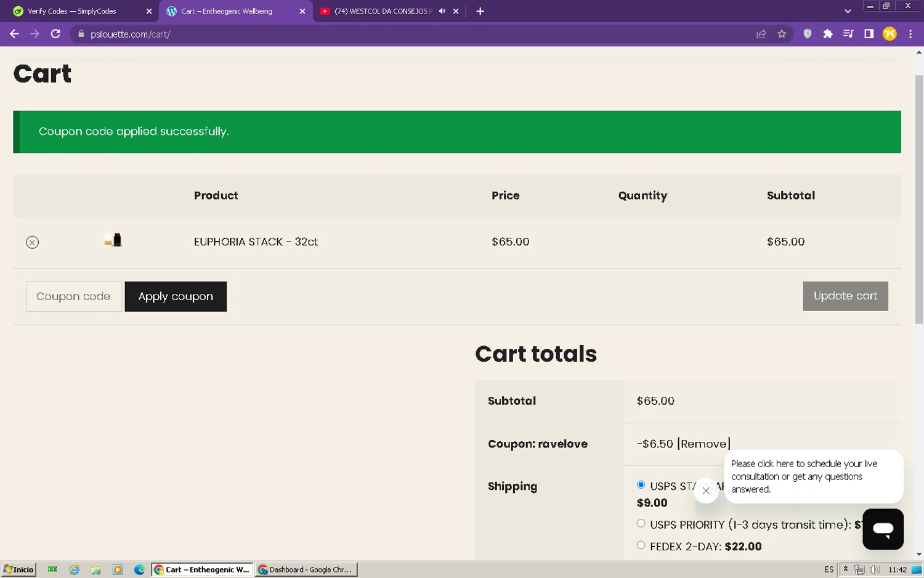Click the Cart – Entheogenic taskbar button

click(x=202, y=569)
